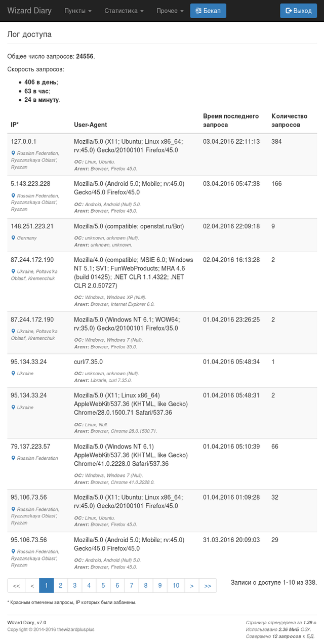Select page 10 in pagination
324x644 pixels.
176,585
